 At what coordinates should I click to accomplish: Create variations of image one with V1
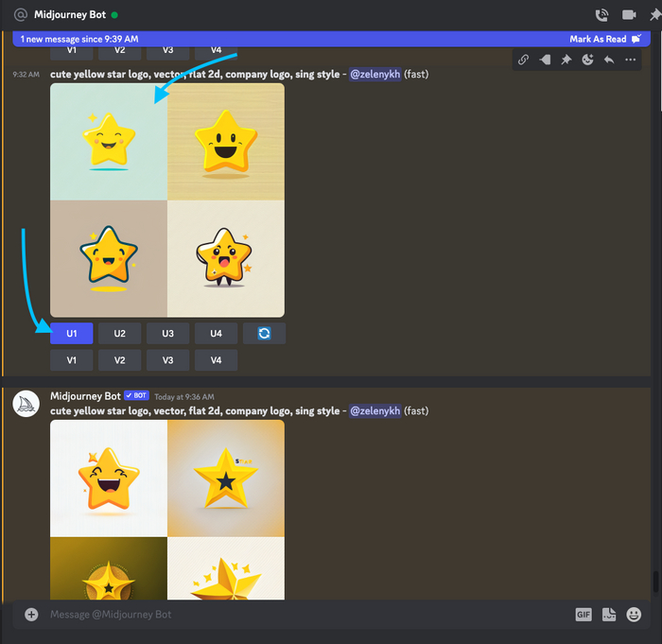(71, 360)
